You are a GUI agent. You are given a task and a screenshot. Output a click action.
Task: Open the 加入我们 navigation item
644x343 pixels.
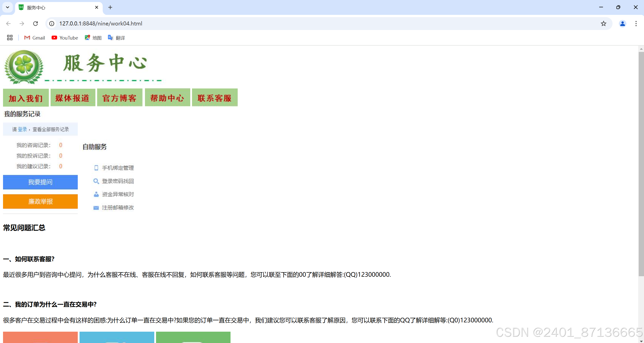pos(26,98)
